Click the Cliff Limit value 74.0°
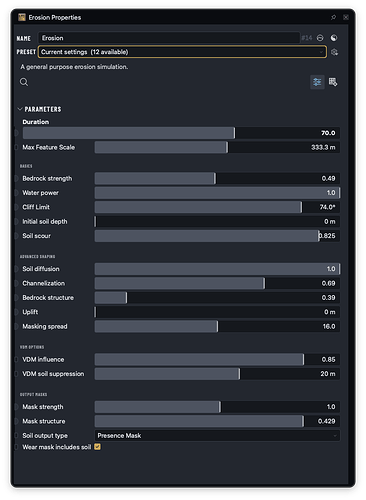 click(327, 207)
